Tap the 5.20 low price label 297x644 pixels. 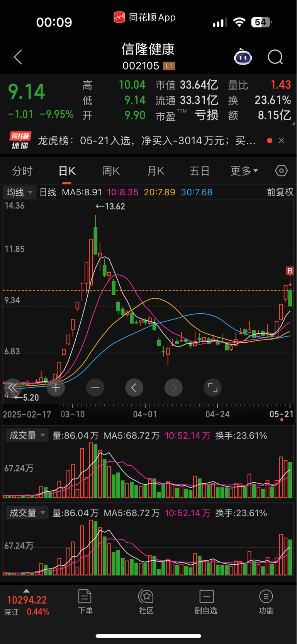pyautogui.click(x=27, y=397)
